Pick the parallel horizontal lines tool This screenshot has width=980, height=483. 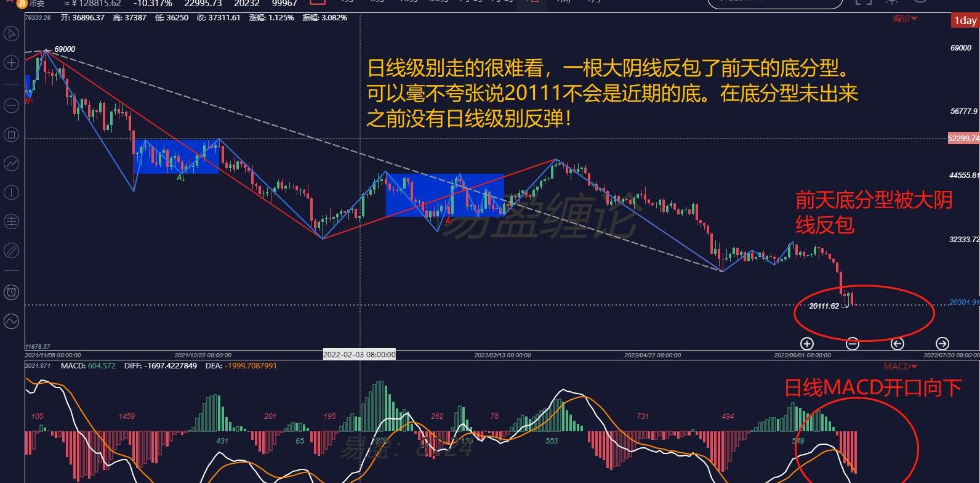pyautogui.click(x=11, y=221)
